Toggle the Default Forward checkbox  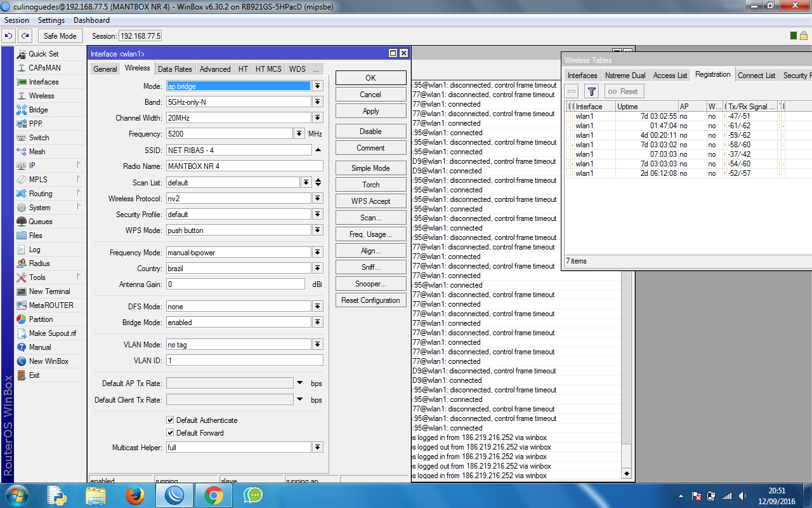(x=170, y=432)
